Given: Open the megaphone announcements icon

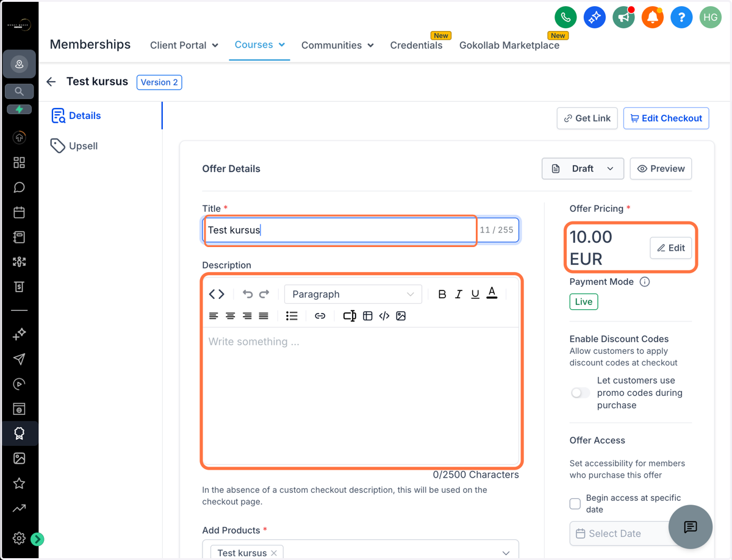Looking at the screenshot, I should 623,18.
